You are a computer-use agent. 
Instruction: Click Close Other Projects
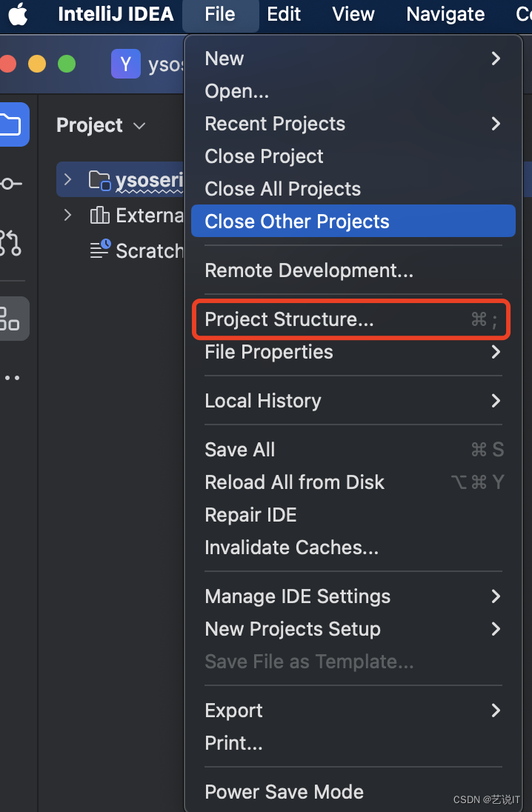[296, 222]
